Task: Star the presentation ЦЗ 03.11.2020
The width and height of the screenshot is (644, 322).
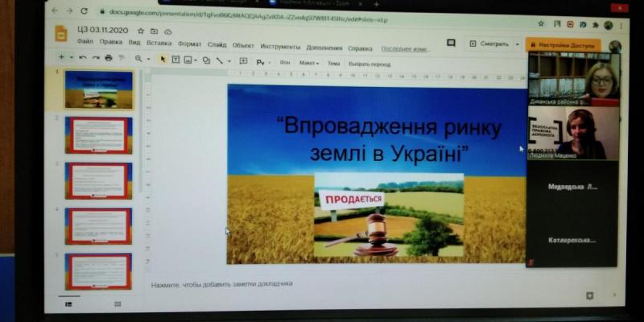Action: click(141, 31)
